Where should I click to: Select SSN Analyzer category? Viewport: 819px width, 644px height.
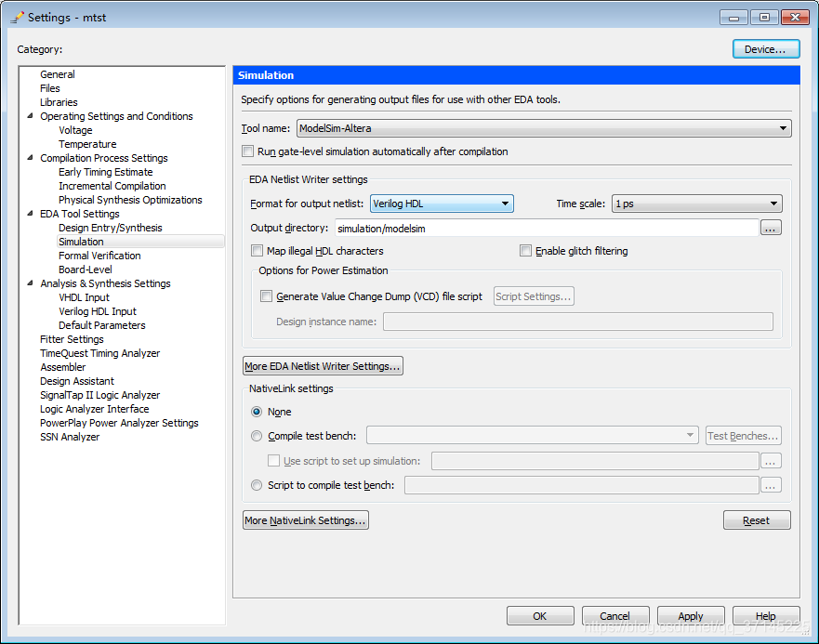tap(70, 437)
